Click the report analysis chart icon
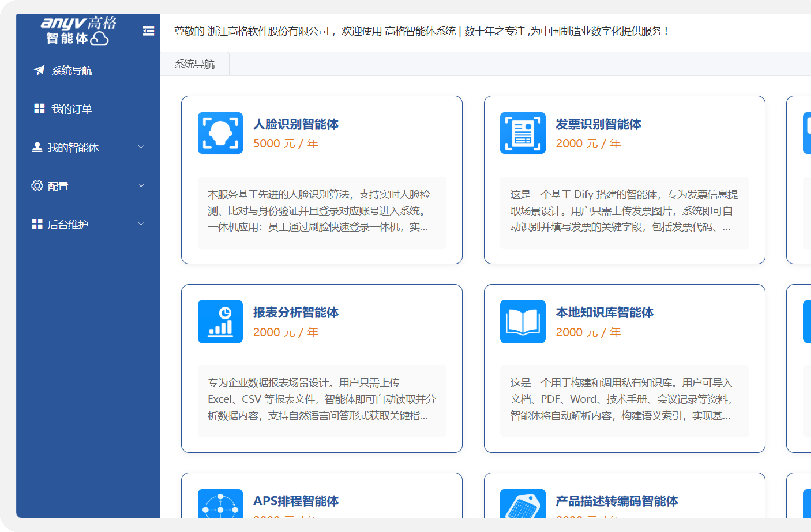The width and height of the screenshot is (811, 532). coord(220,321)
